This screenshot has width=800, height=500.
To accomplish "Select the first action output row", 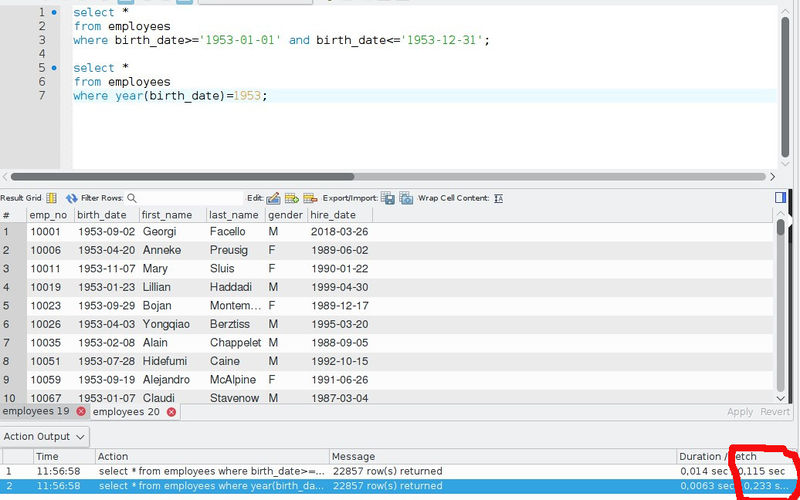I will pyautogui.click(x=394, y=471).
